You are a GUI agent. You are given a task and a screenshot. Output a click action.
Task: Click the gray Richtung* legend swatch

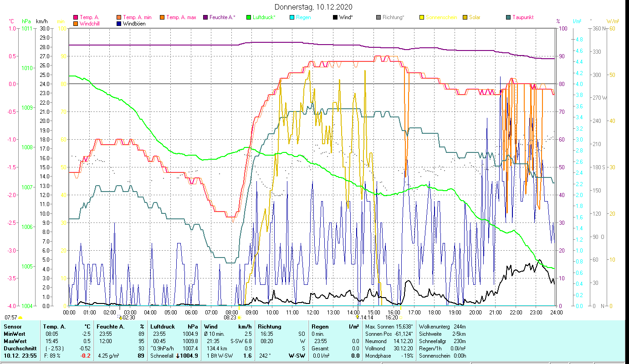378,17
